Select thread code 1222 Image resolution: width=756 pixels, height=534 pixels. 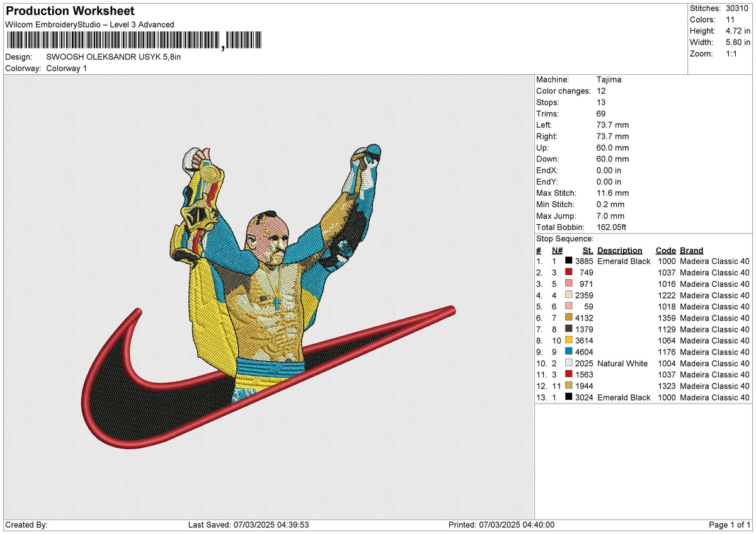(x=667, y=295)
